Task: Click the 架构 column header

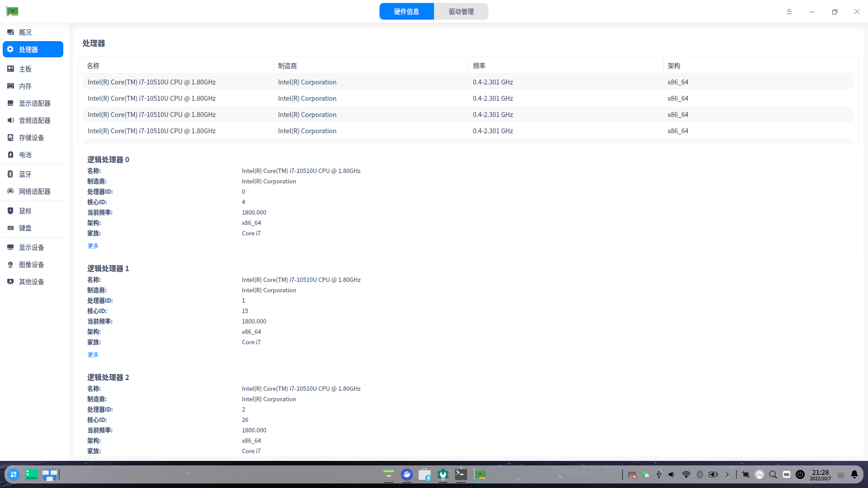Action: tap(760, 66)
